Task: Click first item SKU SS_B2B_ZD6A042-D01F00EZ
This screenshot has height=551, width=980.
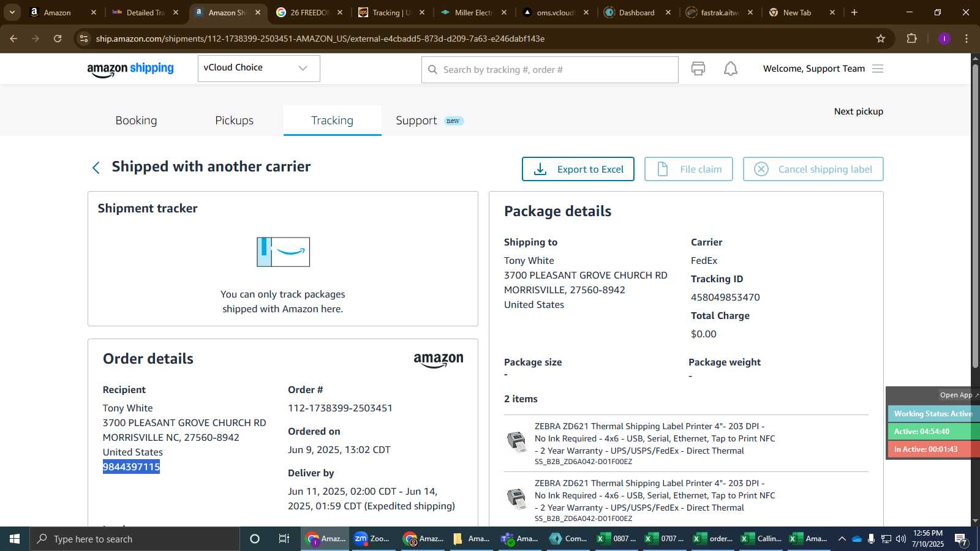Action: pyautogui.click(x=583, y=462)
